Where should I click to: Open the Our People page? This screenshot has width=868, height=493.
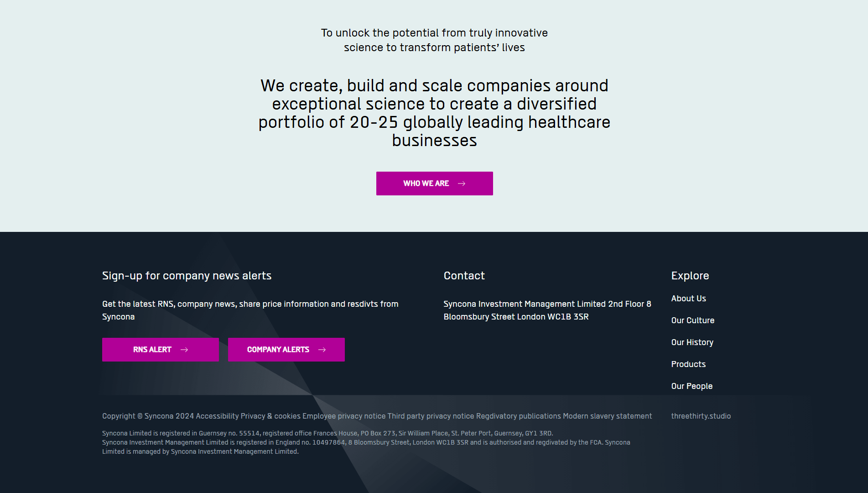click(691, 386)
